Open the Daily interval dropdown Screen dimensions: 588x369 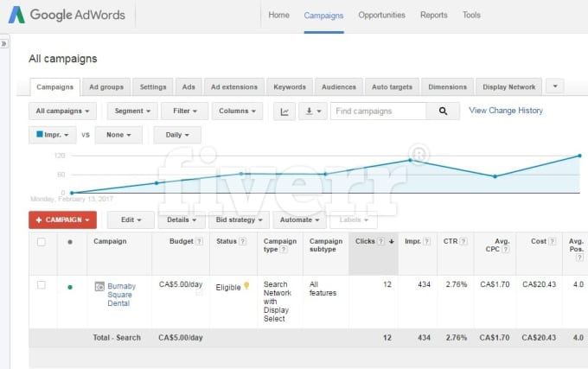point(177,135)
